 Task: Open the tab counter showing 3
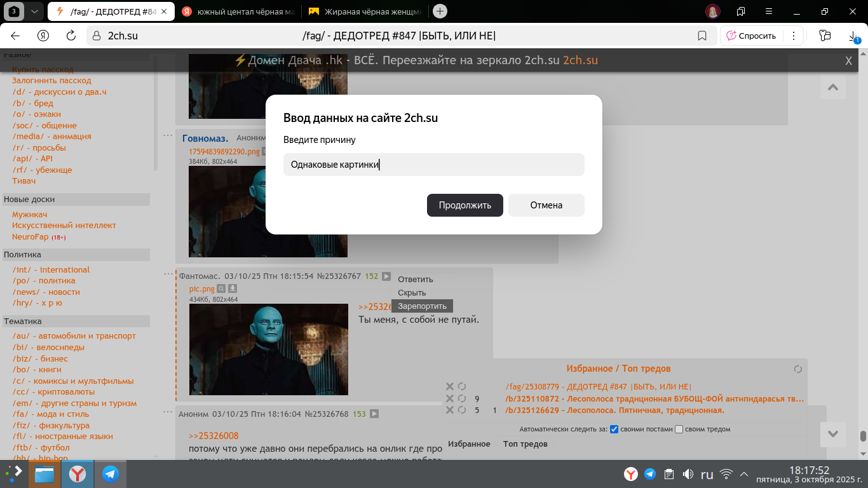14,11
